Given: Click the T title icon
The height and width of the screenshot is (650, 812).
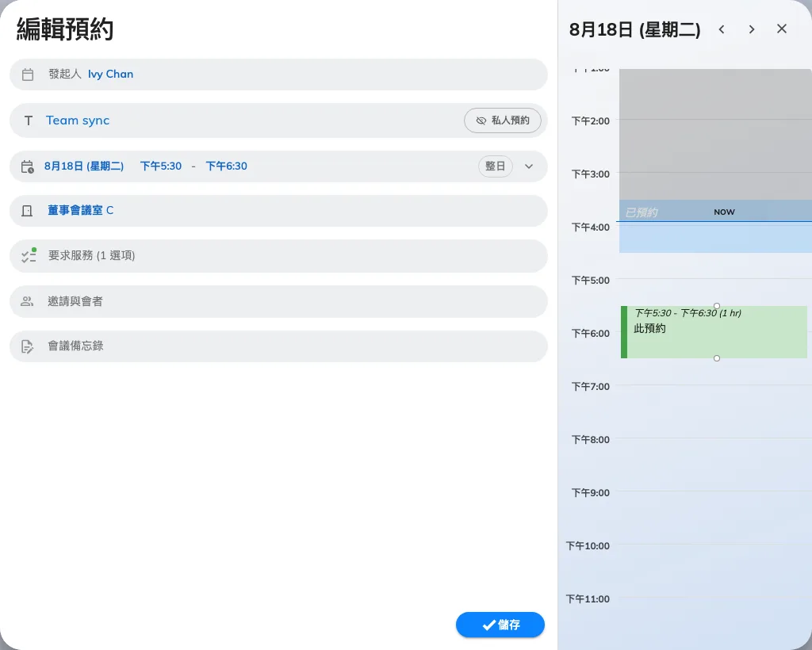Looking at the screenshot, I should tap(29, 120).
